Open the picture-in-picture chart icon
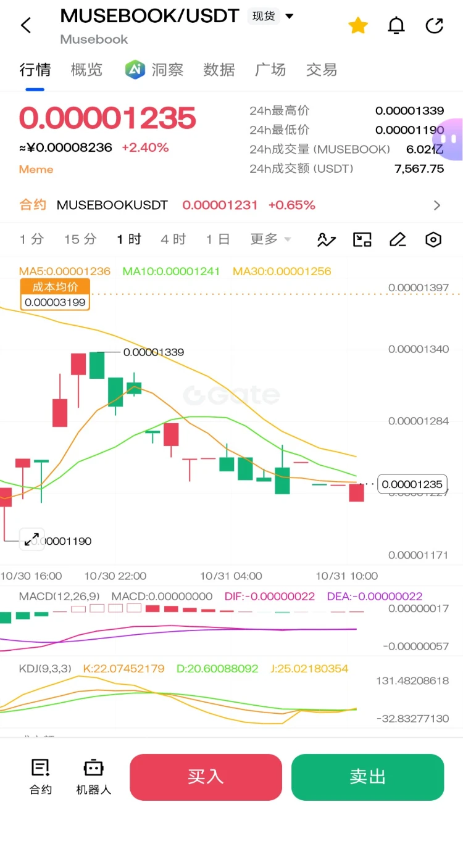This screenshot has width=463, height=868. (362, 239)
